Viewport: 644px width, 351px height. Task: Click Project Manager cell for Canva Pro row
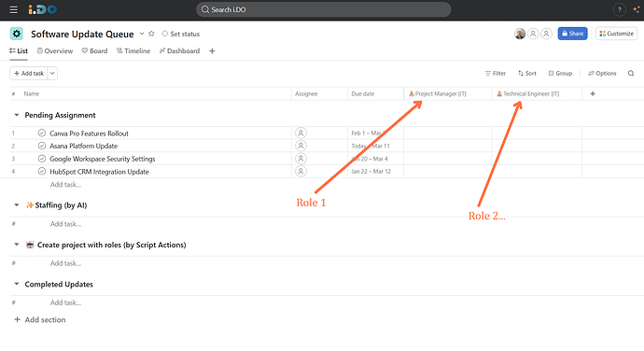click(448, 133)
